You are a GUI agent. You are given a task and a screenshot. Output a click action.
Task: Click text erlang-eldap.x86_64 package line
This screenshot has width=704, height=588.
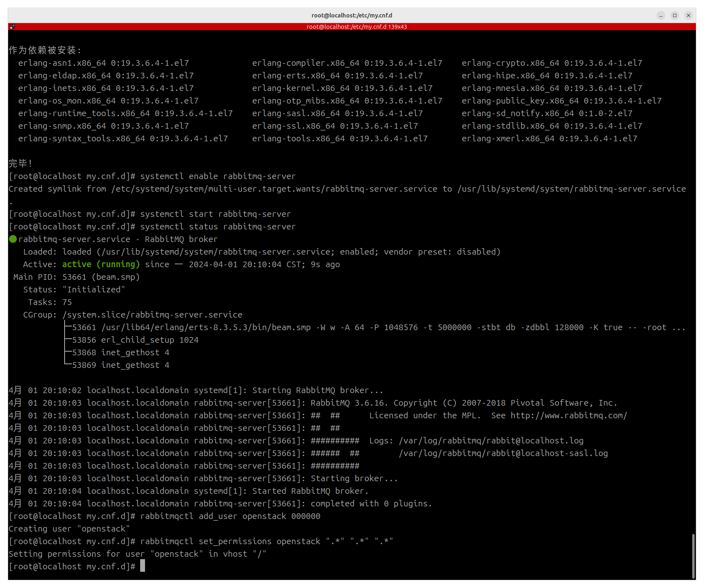(x=106, y=76)
